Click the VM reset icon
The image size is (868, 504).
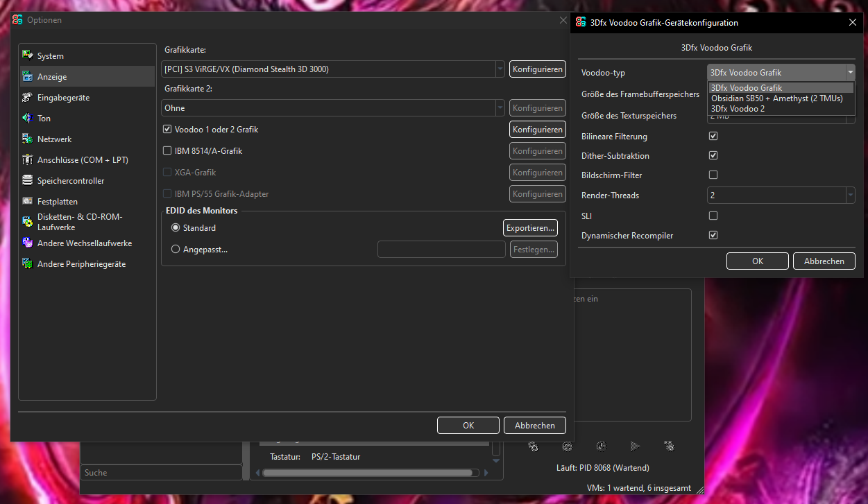coord(567,446)
